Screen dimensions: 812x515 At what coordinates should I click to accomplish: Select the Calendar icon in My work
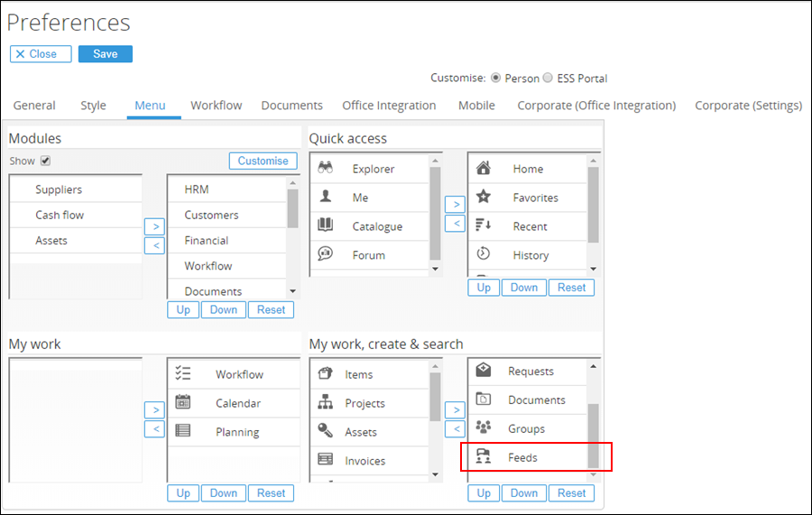coord(183,401)
